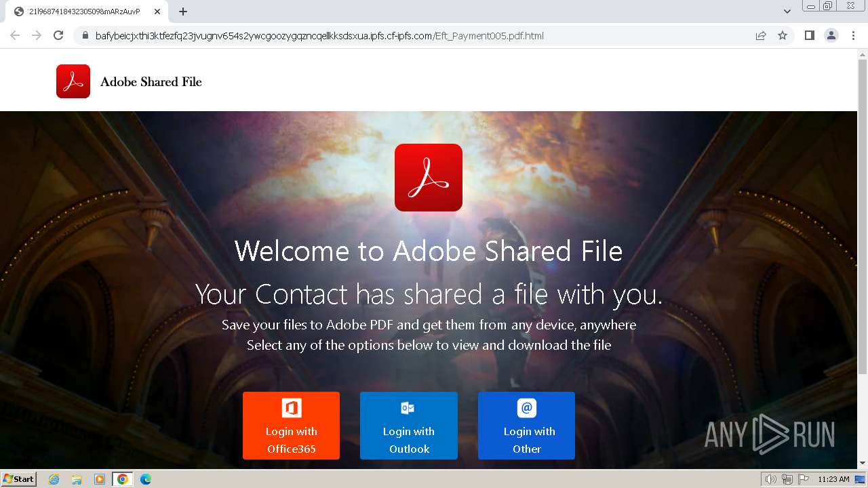Click the large Adobe PDF logo in center
868x488 pixels.
pos(429,178)
